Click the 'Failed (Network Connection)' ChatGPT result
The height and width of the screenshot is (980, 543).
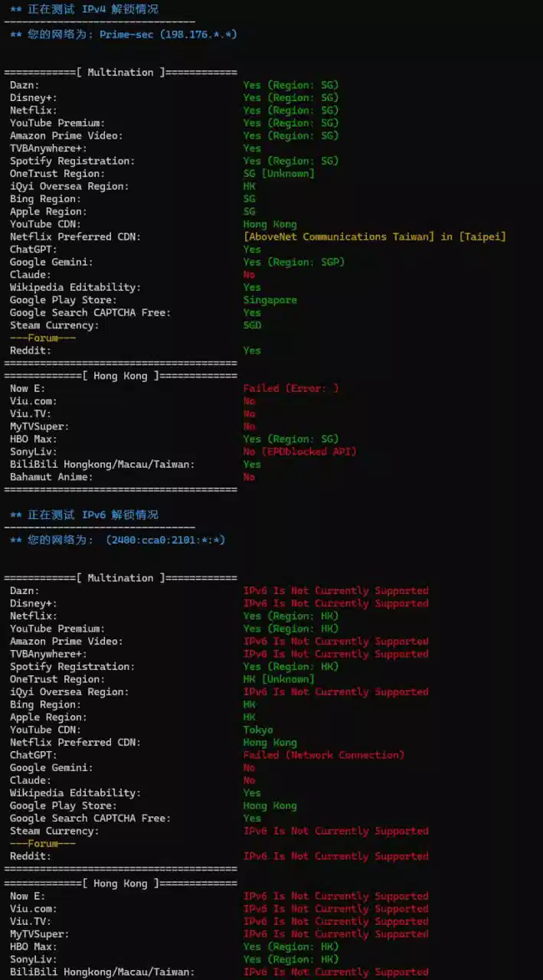324,755
